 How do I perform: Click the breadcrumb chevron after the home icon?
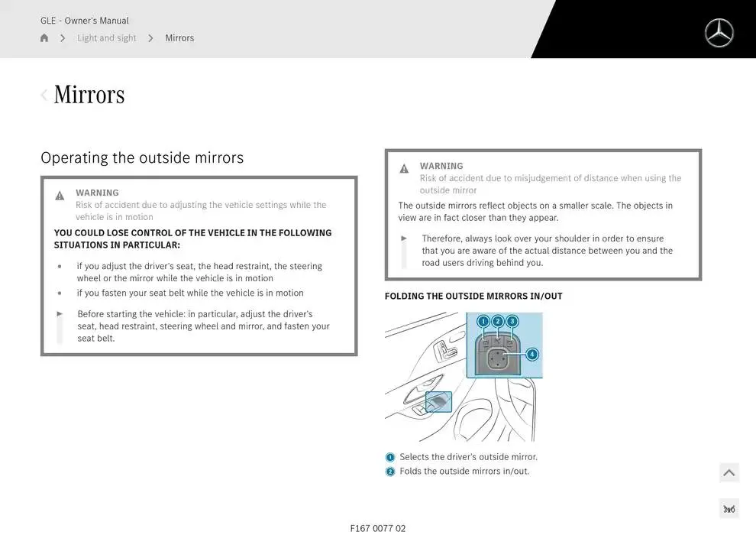point(63,38)
